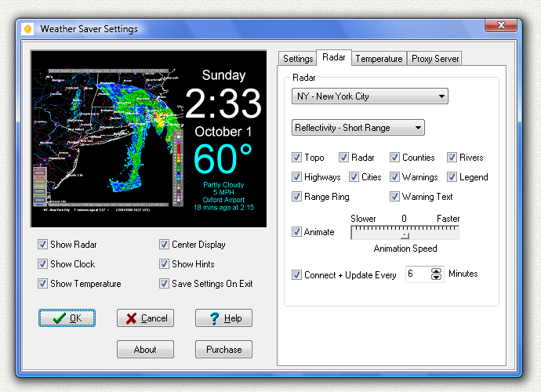Open the Settings tab

coord(298,59)
